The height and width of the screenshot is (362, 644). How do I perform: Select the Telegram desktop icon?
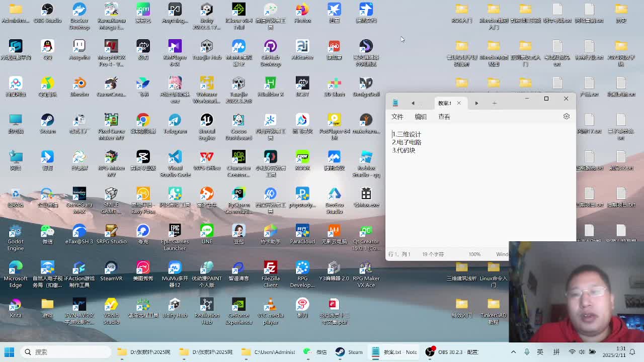click(x=175, y=124)
